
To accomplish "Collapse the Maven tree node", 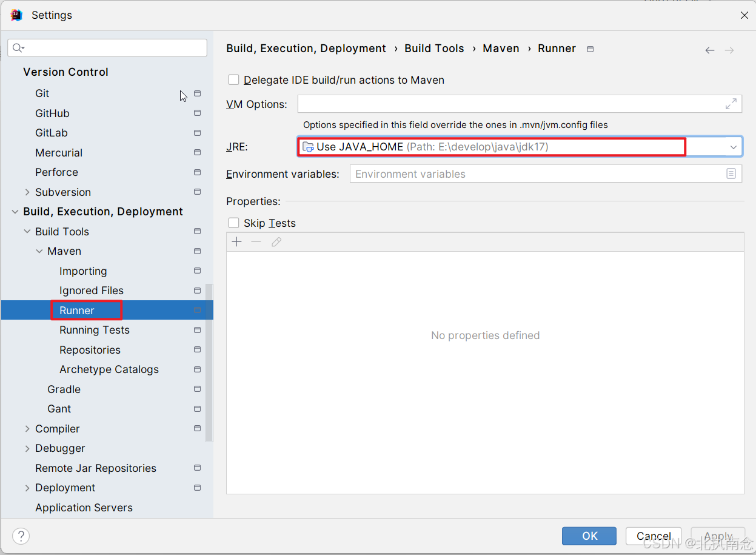I will [39, 251].
